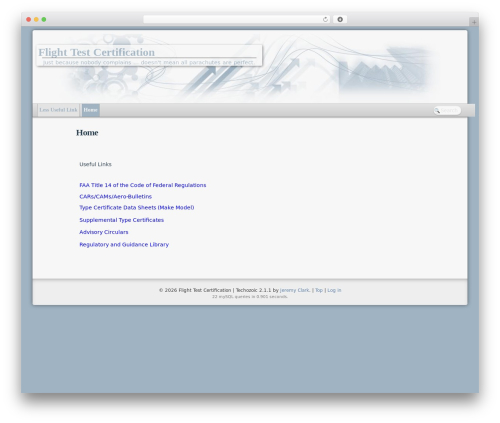Open a new tab with the plus button
Viewport: 500px width, 423px height.
pos(474,22)
